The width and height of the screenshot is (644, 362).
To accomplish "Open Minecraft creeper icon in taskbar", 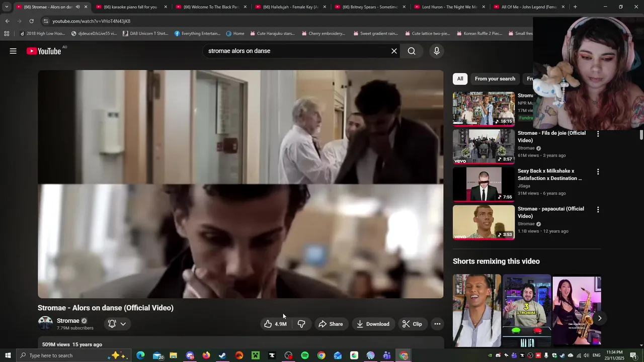I will point(256,355).
